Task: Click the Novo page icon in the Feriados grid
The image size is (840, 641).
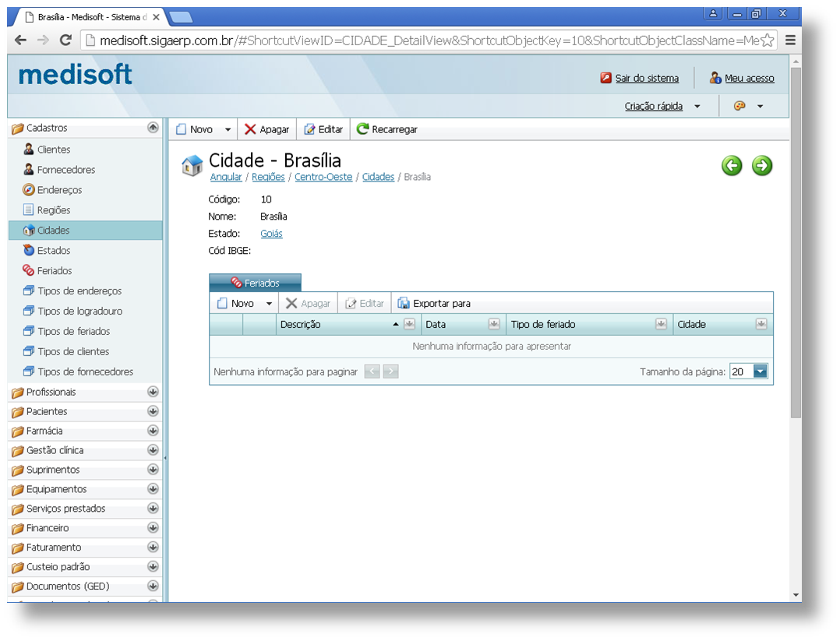Action: [x=222, y=304]
